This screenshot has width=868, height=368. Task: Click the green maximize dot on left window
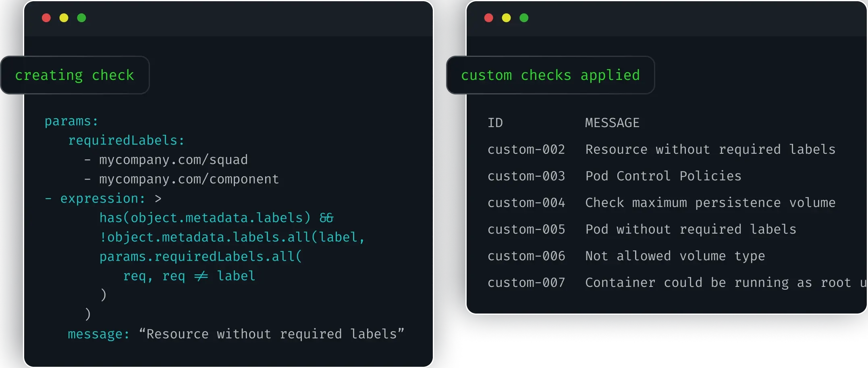pyautogui.click(x=81, y=18)
